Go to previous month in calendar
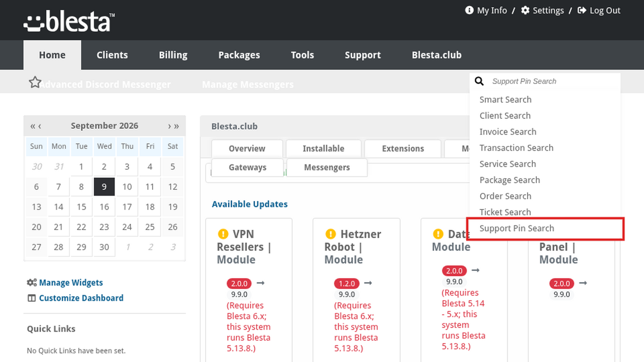 (40, 126)
